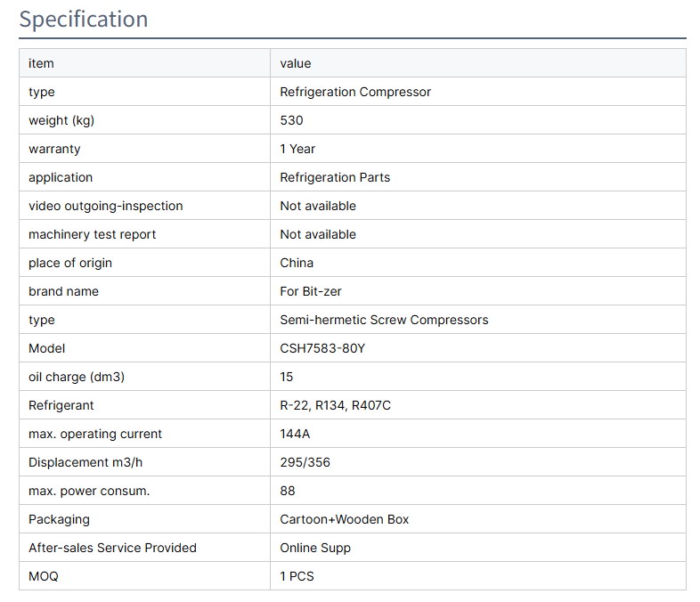Select the weight value 530

[x=291, y=120]
